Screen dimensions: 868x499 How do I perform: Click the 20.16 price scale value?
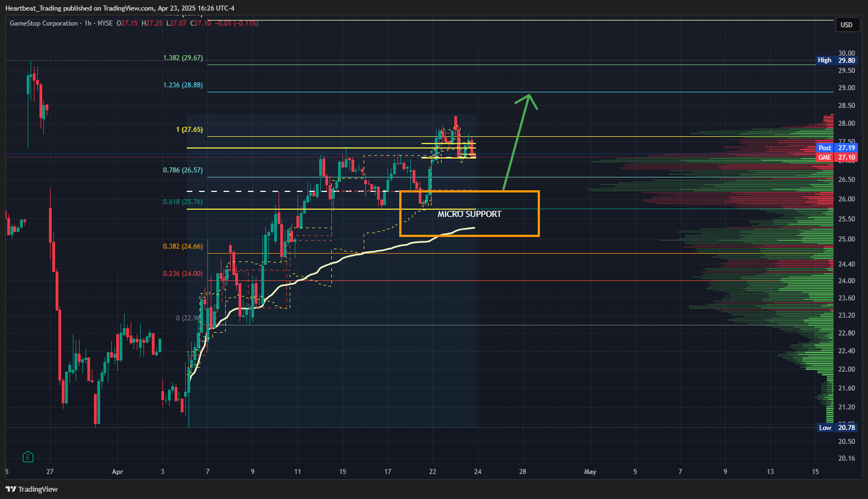click(x=846, y=458)
